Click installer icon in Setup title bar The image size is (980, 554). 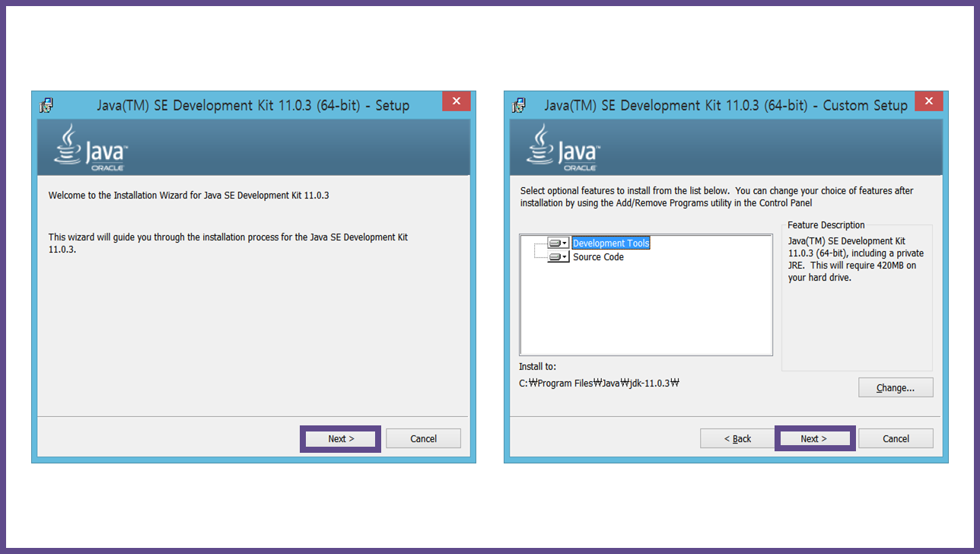[46, 105]
